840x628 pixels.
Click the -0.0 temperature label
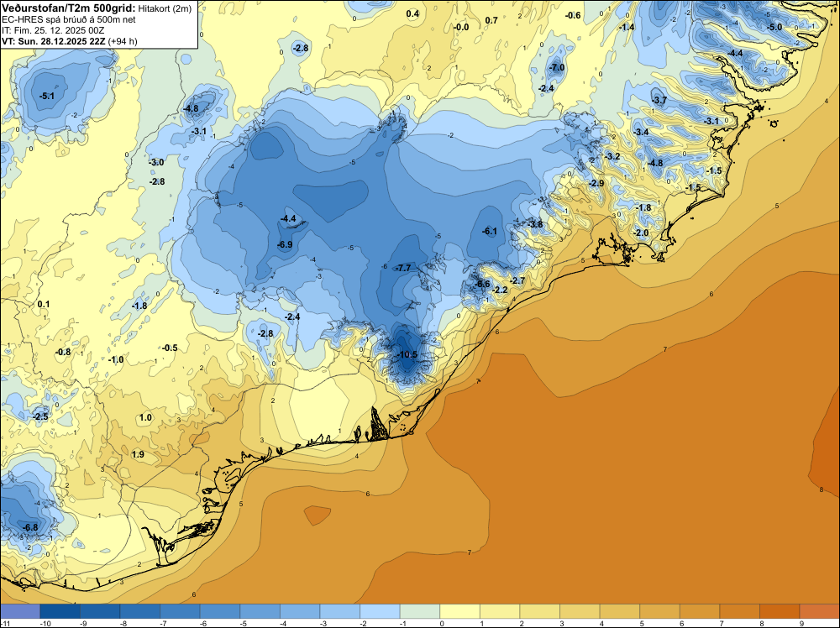pyautogui.click(x=460, y=28)
